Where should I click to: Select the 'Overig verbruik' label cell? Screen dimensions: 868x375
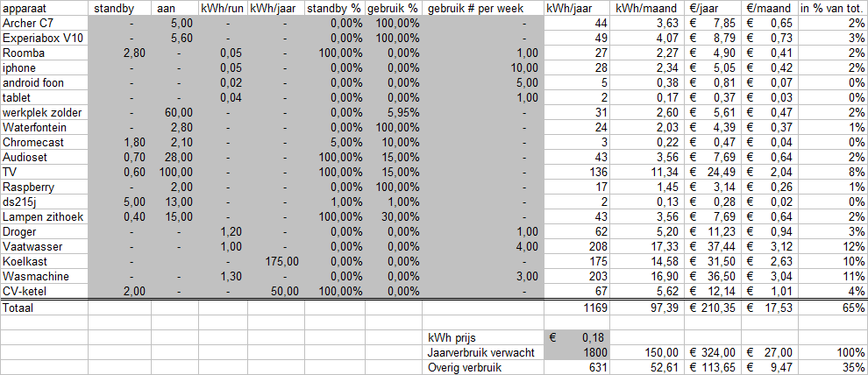(483, 367)
